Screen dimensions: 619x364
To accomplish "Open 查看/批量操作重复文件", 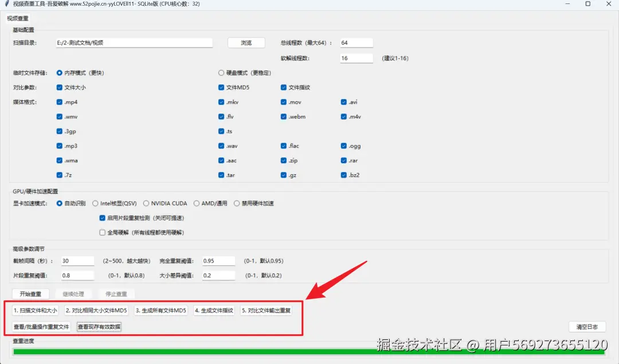I will click(x=41, y=327).
